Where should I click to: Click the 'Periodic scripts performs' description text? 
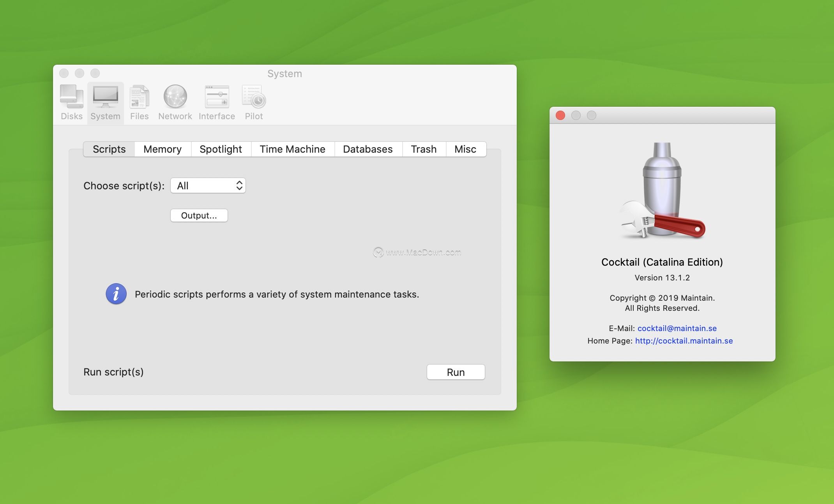(x=277, y=294)
